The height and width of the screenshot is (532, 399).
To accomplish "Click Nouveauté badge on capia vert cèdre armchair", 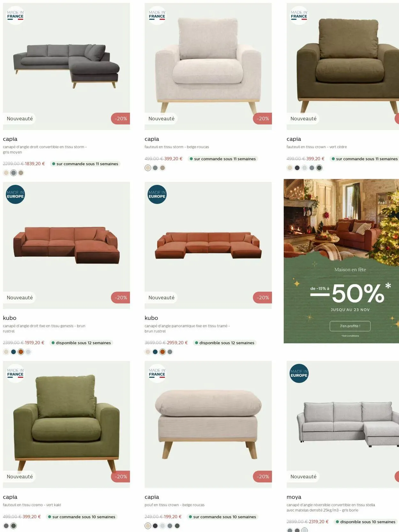I will (303, 118).
